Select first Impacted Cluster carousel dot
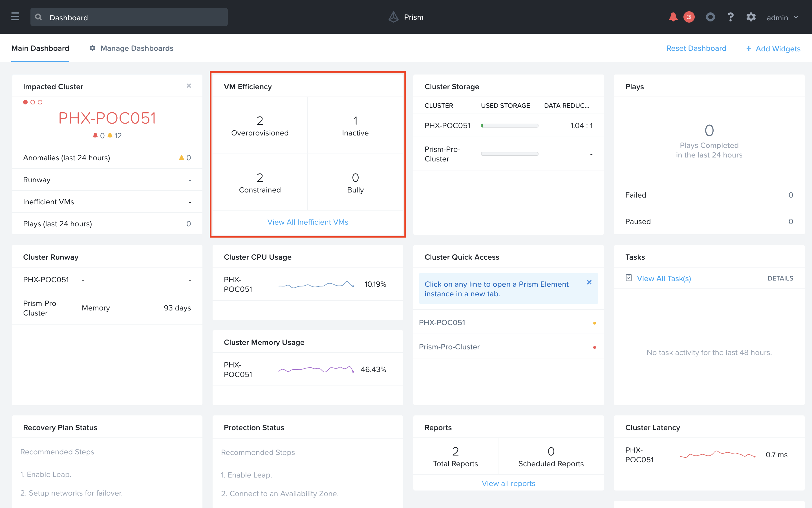812x508 pixels. click(25, 102)
